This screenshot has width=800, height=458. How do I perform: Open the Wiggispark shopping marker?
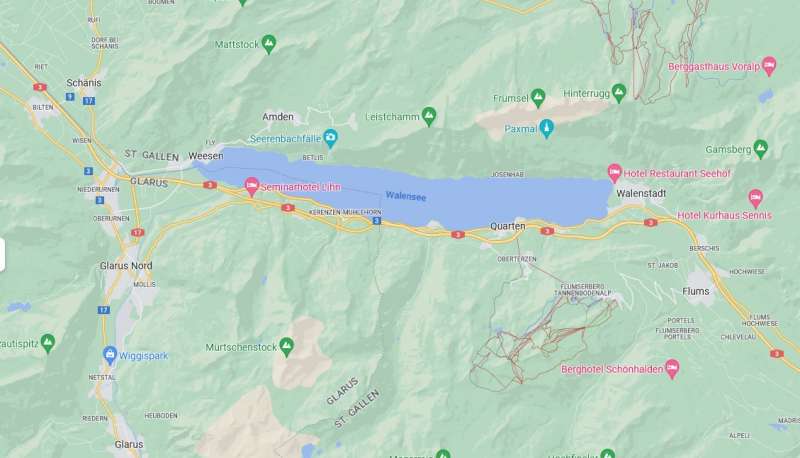(110, 355)
